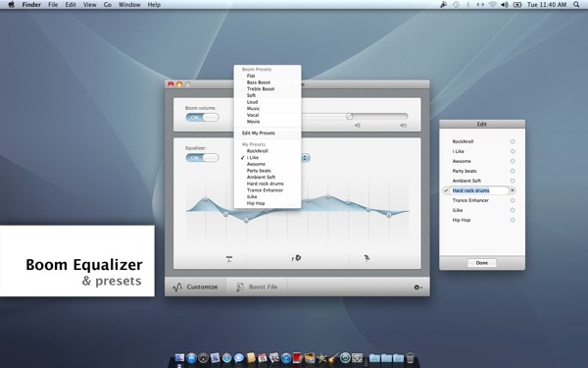Select Party beats in the preset menu
The height and width of the screenshot is (368, 588).
[268, 171]
